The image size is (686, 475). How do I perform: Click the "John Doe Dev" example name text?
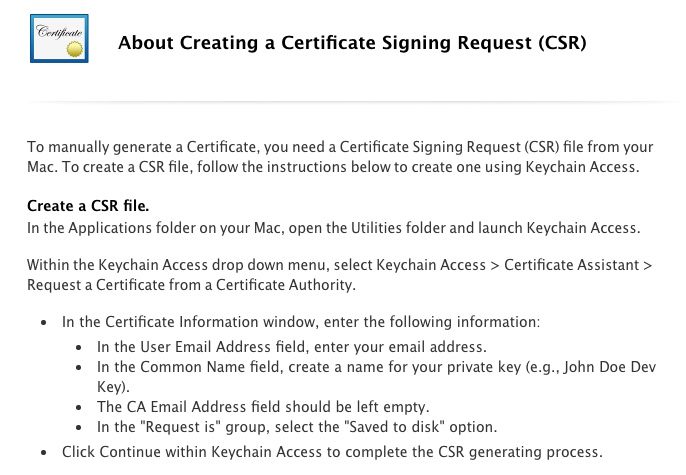609,367
